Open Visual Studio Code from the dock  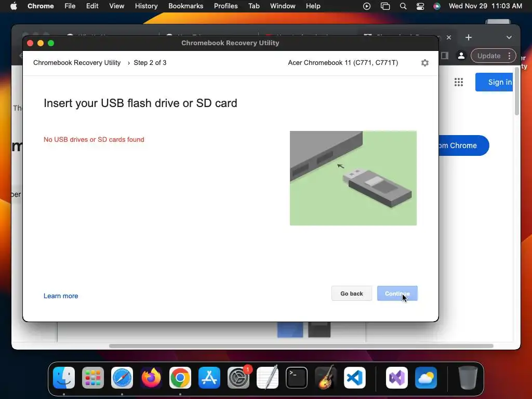tap(355, 378)
